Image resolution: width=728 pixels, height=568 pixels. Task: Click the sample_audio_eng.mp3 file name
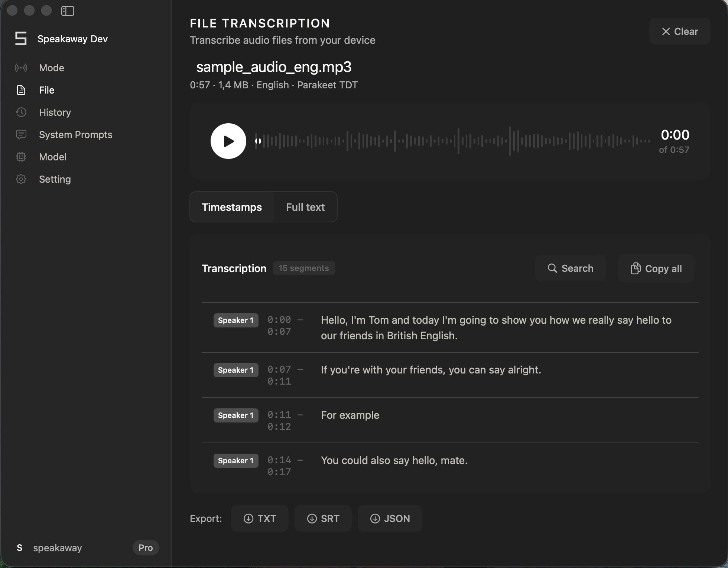coord(274,67)
